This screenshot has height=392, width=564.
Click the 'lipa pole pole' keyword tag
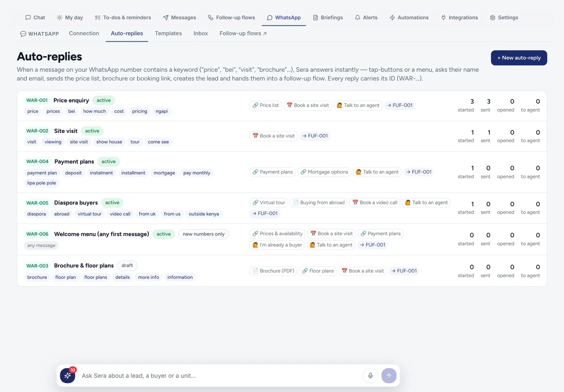tap(42, 183)
